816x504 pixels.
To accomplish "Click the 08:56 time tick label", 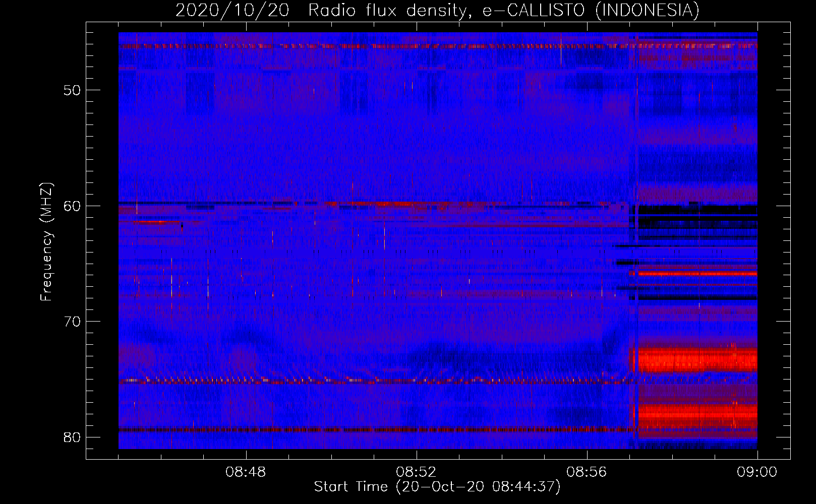I will 587,472.
